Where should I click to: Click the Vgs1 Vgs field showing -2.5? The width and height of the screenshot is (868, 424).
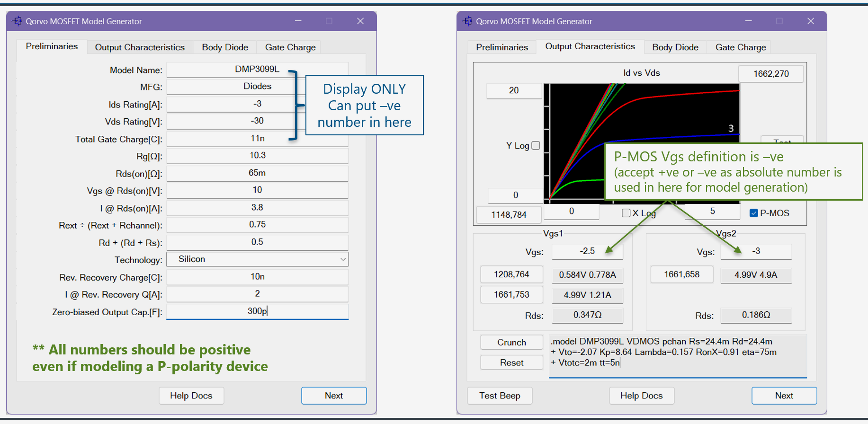(587, 252)
